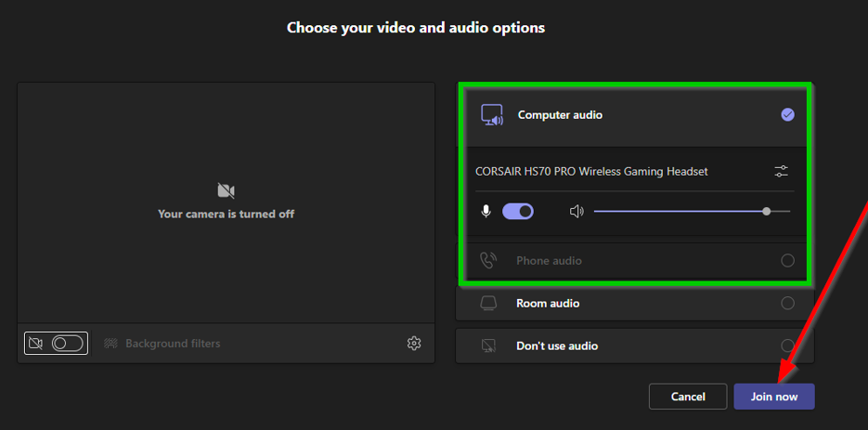The image size is (868, 430).
Task: Click the speaker volume icon
Action: tap(577, 212)
